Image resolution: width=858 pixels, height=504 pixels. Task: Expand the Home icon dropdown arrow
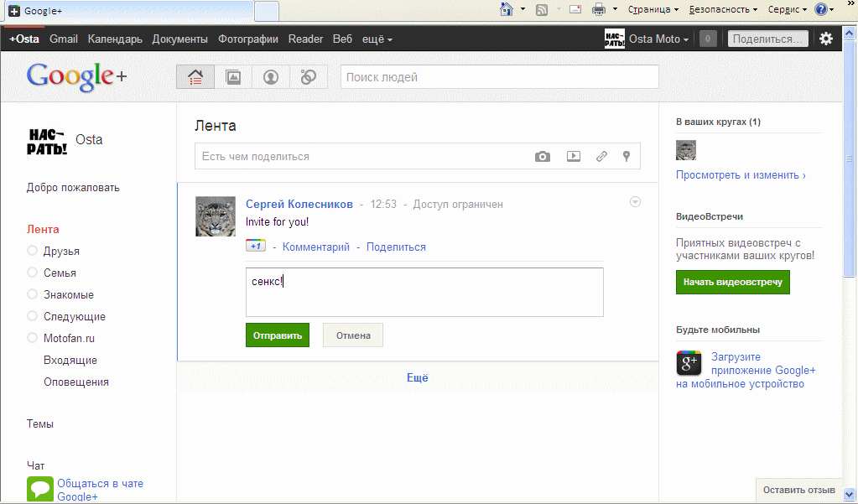pos(523,9)
